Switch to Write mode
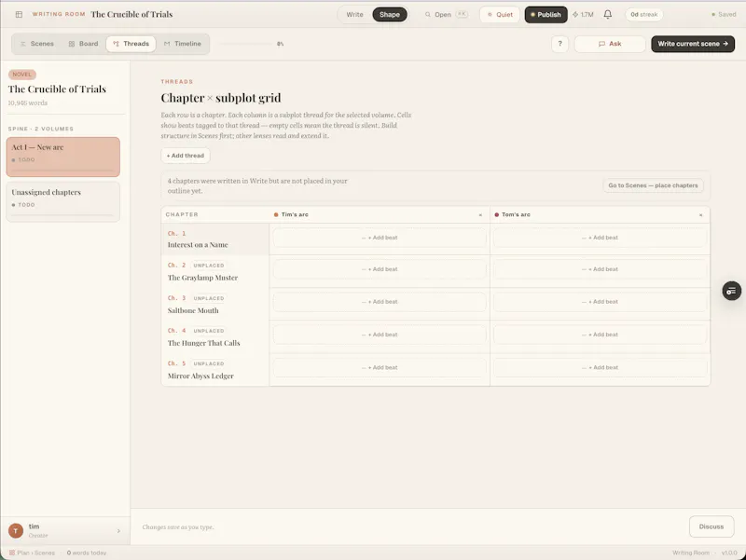The height and width of the screenshot is (560, 746). pyautogui.click(x=354, y=15)
